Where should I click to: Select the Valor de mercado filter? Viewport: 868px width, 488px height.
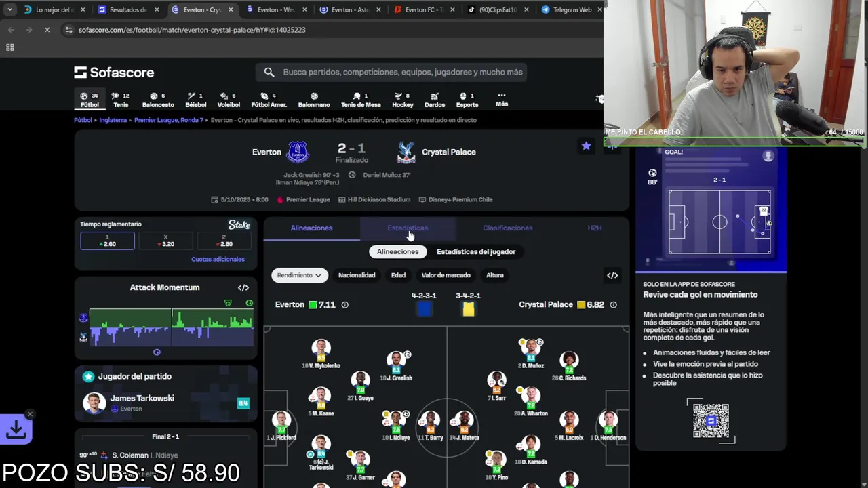pyautogui.click(x=446, y=275)
